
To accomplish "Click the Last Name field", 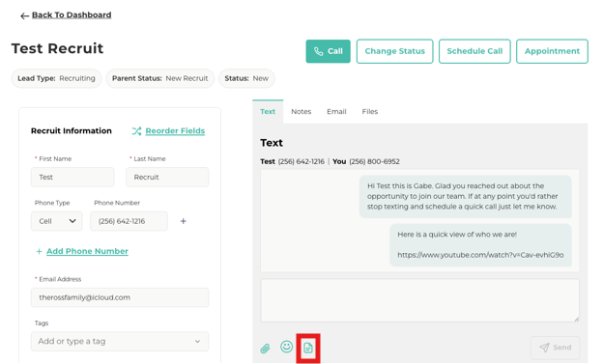I will 167,178.
